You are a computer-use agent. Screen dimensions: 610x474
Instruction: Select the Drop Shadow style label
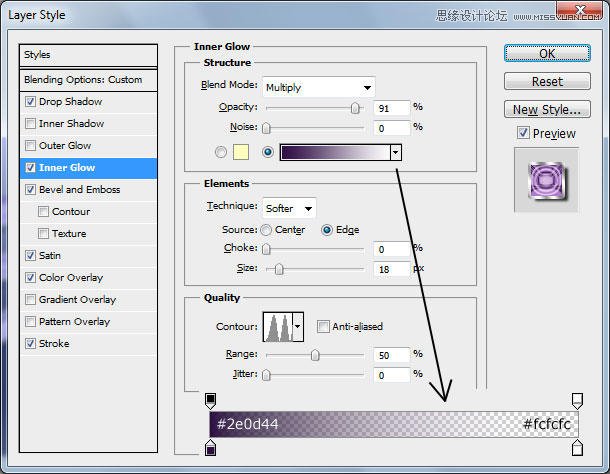pos(70,102)
